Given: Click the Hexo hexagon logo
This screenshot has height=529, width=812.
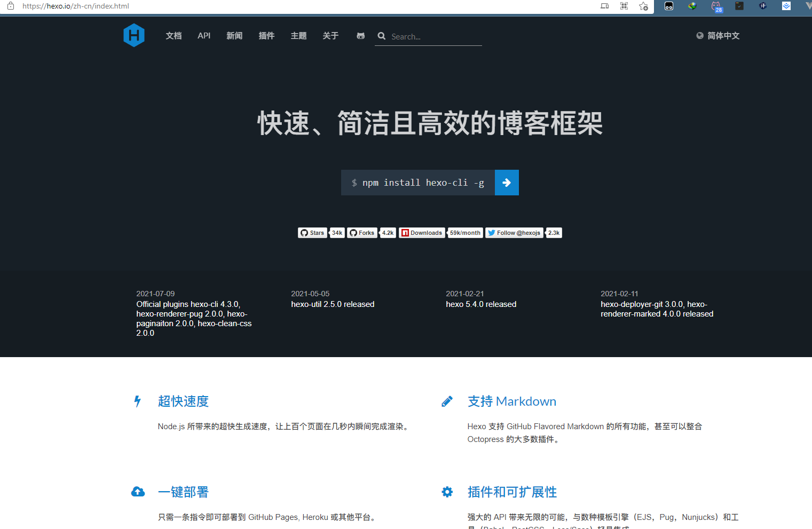Looking at the screenshot, I should (134, 35).
